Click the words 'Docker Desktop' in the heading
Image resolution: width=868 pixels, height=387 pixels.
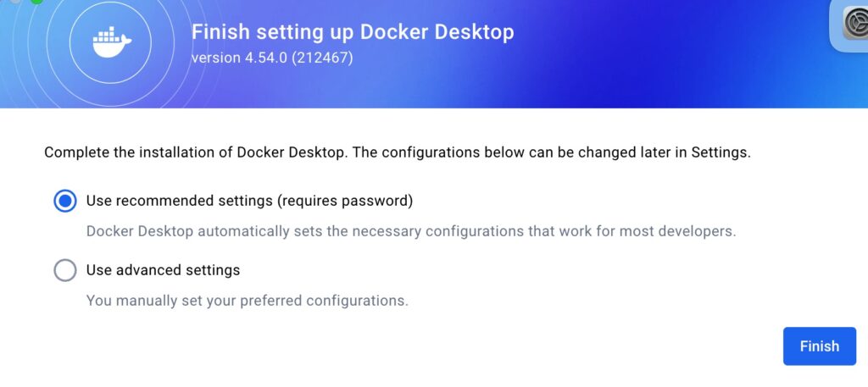[437, 33]
